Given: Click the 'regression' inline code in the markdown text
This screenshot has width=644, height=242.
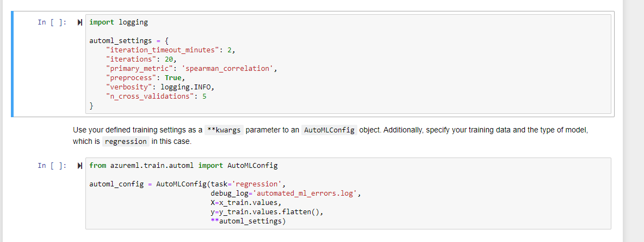Looking at the screenshot, I should point(126,142).
